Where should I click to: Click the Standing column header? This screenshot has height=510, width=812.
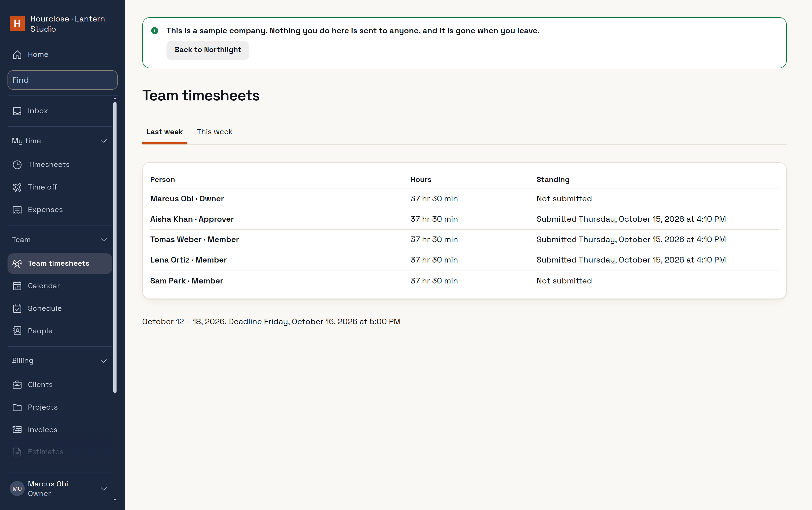(553, 180)
